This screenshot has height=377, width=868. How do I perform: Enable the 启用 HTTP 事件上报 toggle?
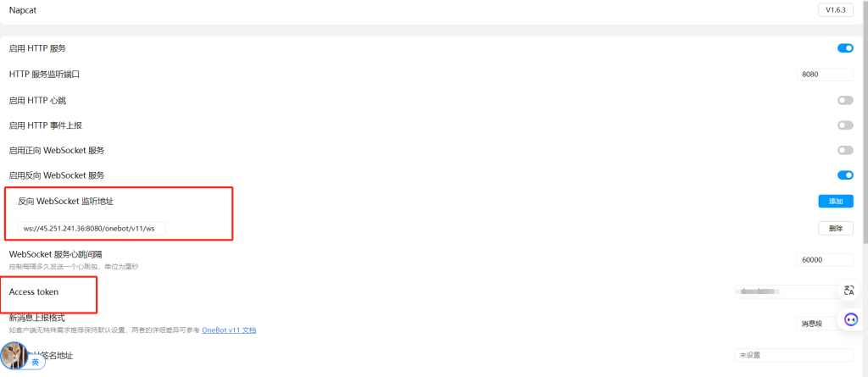tap(845, 125)
